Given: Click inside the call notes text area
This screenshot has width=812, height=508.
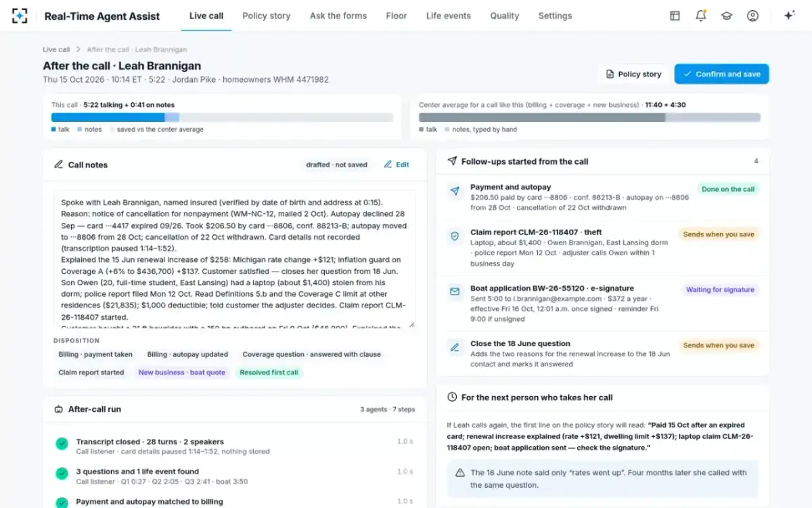Looking at the screenshot, I should coord(235,261).
